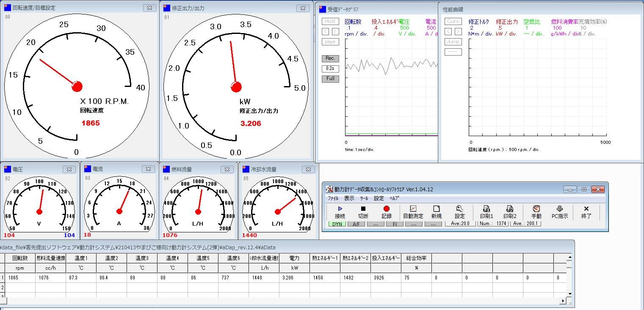Screen dimensions: 644x310
Task: Click Jump button in 性能曲線 window
Action: 453,42
